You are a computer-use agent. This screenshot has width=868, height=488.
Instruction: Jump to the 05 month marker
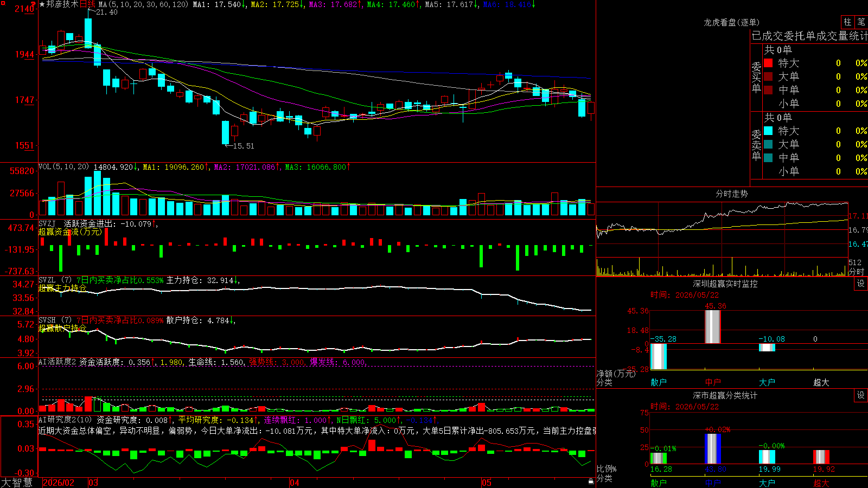[x=487, y=483]
